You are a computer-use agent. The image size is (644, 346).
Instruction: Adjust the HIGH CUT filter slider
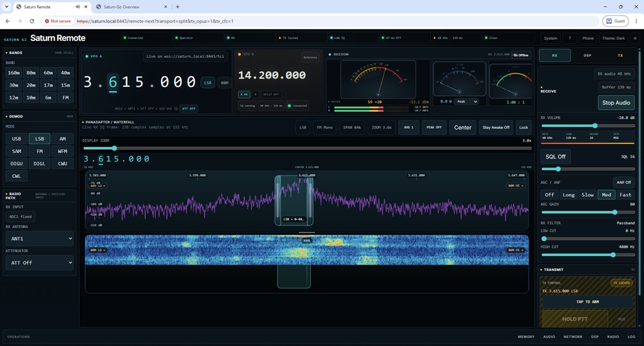point(588,255)
